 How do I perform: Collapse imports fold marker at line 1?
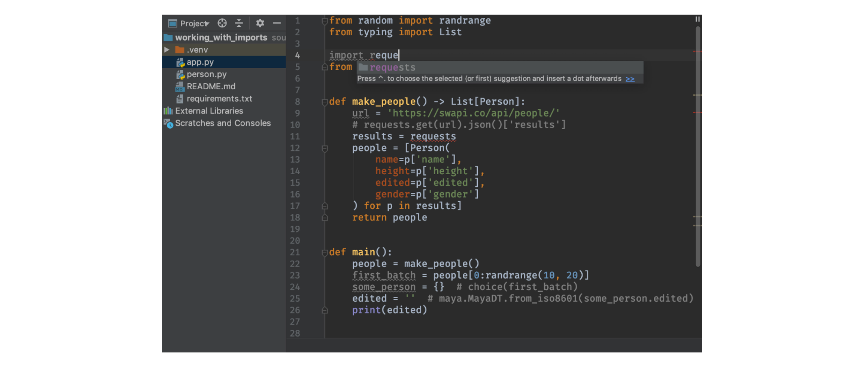[325, 21]
